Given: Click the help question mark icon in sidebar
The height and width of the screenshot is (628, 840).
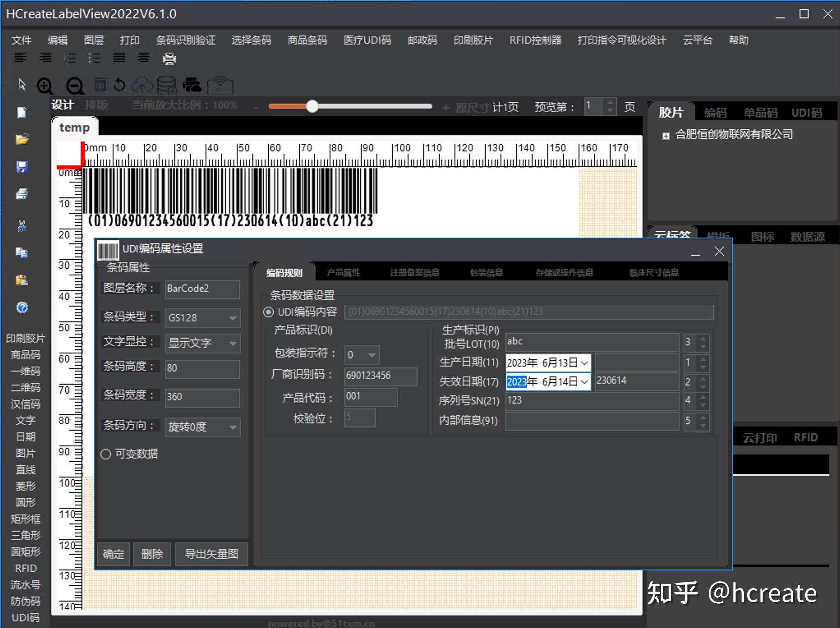Looking at the screenshot, I should point(22,308).
